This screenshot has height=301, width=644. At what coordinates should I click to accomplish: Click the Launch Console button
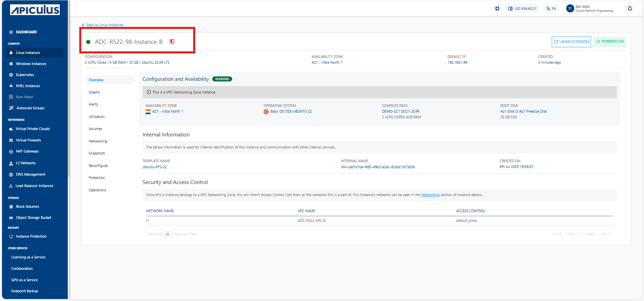(571, 42)
